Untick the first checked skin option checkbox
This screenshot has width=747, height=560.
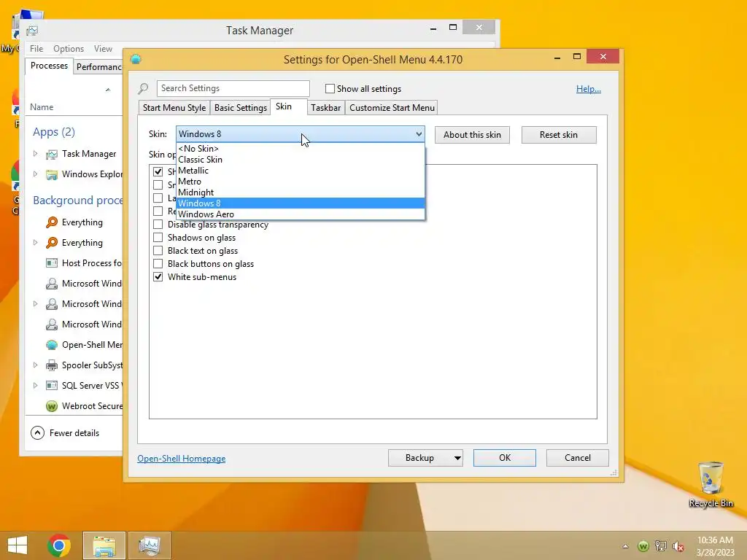(158, 171)
